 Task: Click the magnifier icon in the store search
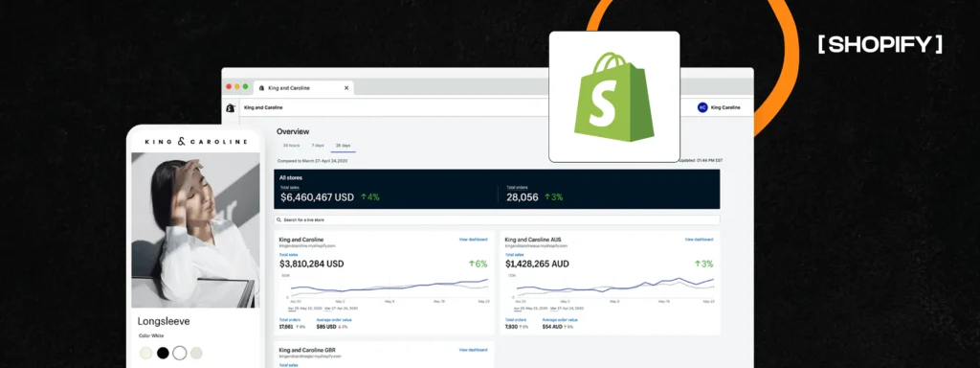pos(279,220)
